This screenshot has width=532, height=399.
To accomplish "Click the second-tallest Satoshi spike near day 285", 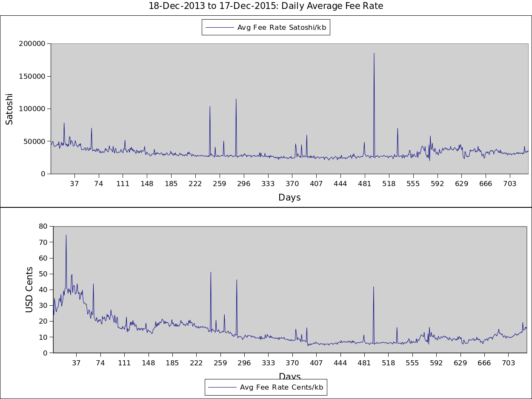I will [236, 100].
